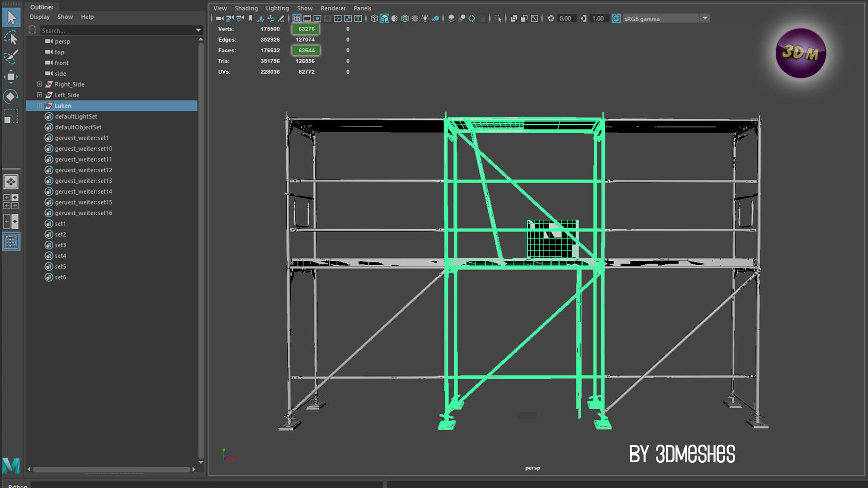Image resolution: width=868 pixels, height=488 pixels.
Task: Toggle Use All Lights
Action: tap(425, 19)
